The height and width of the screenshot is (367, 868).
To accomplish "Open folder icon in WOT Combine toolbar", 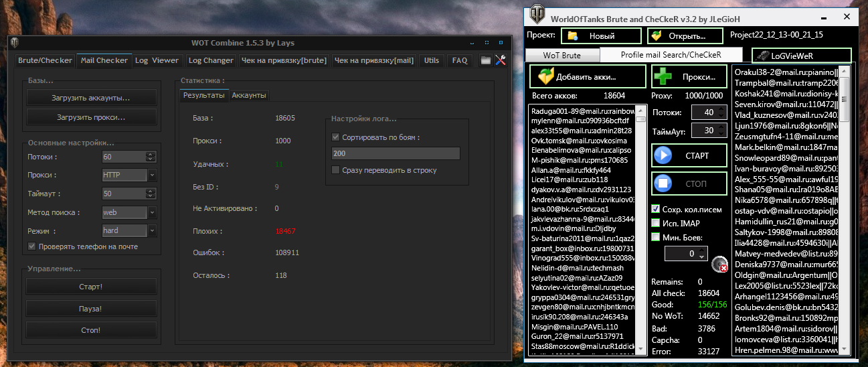I will 486,60.
